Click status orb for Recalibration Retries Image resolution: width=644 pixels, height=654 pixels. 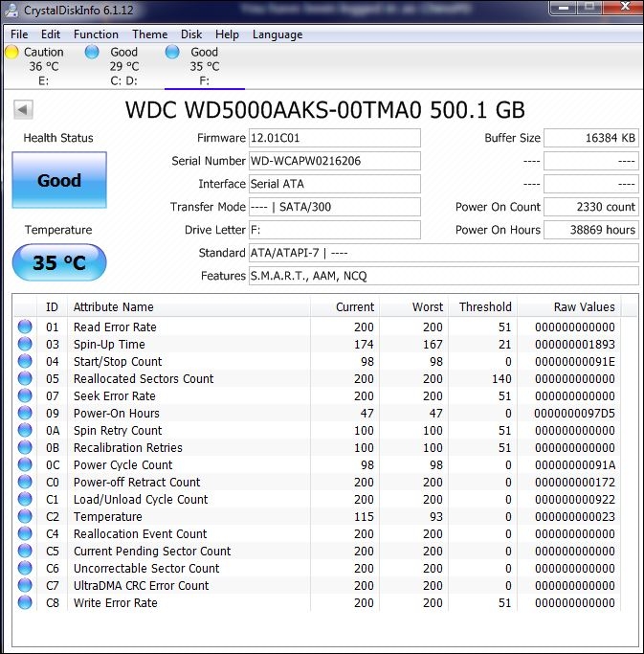(x=25, y=447)
